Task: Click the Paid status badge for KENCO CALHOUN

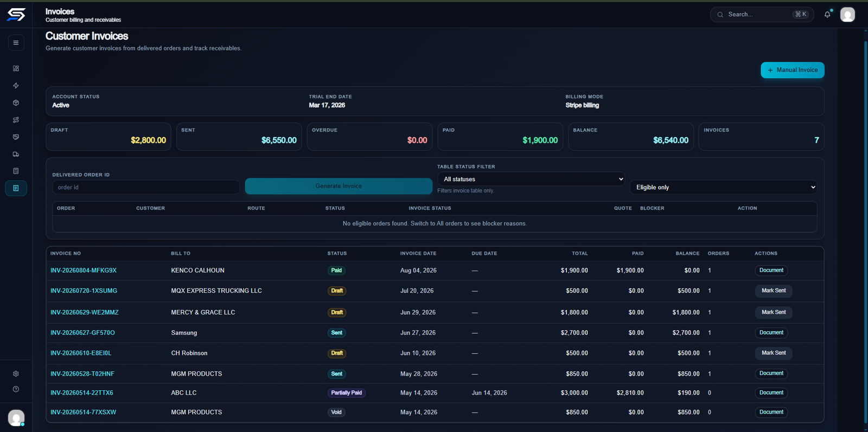Action: pos(336,270)
